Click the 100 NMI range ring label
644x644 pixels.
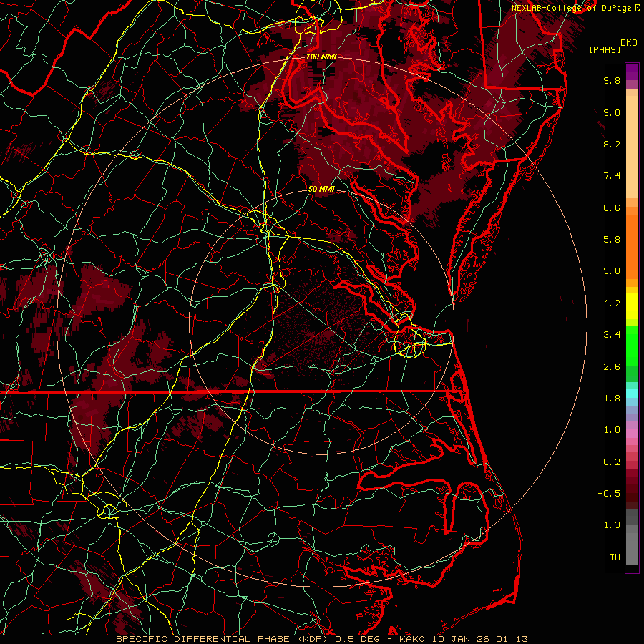321,57
